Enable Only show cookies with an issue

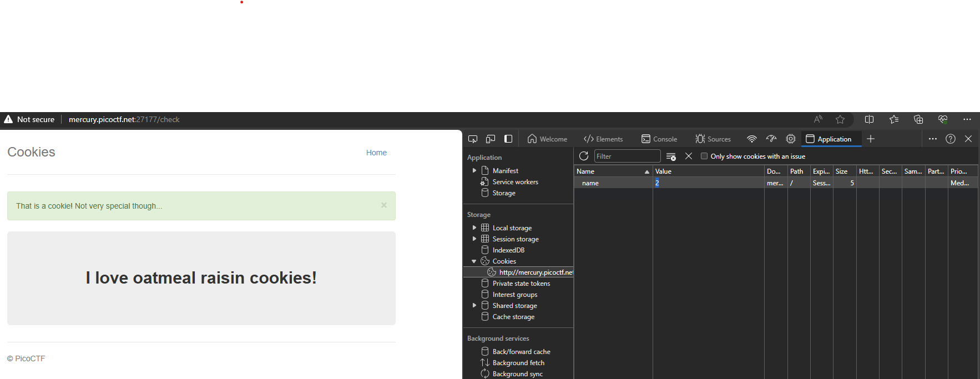[x=704, y=156]
